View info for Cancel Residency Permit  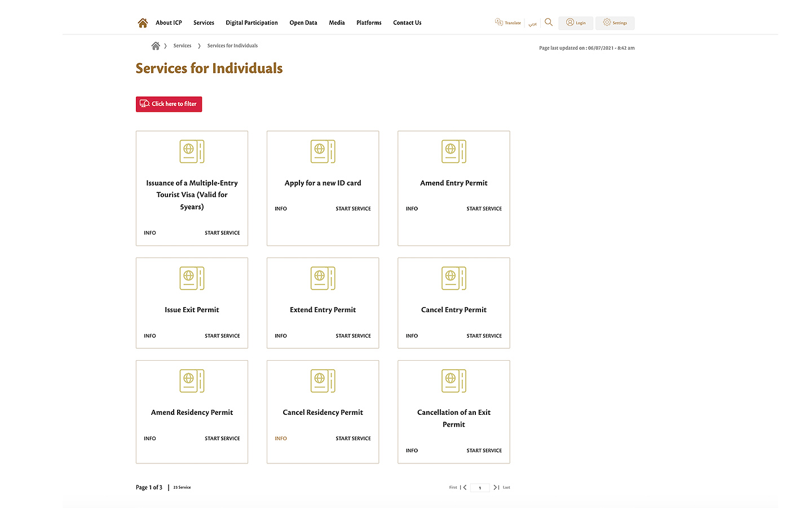pyautogui.click(x=281, y=439)
